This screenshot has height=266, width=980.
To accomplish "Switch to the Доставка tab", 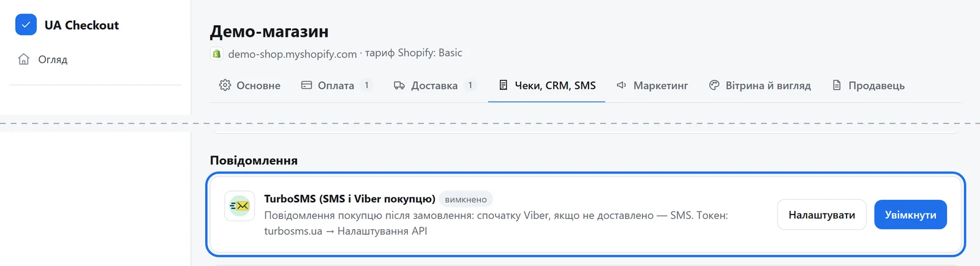I will [x=434, y=85].
